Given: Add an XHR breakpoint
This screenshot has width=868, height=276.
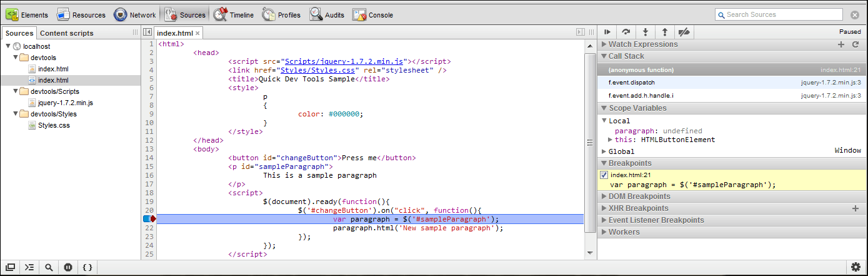Looking at the screenshot, I should click(x=856, y=208).
